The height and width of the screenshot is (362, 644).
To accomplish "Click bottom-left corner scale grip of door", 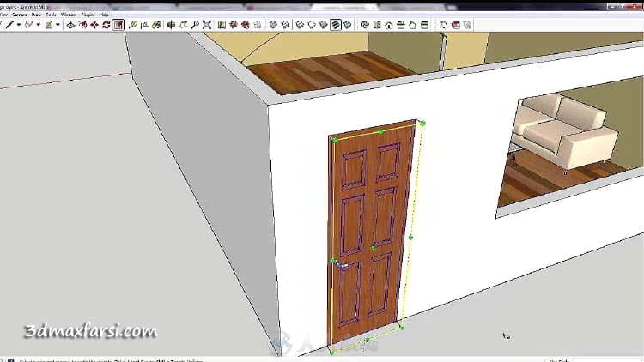I will pyautogui.click(x=331, y=353).
